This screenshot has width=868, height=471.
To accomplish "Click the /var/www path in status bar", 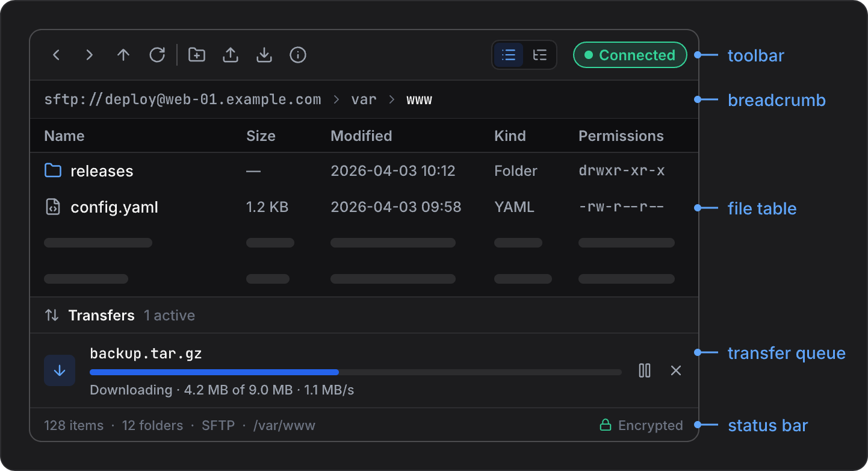I will click(284, 426).
